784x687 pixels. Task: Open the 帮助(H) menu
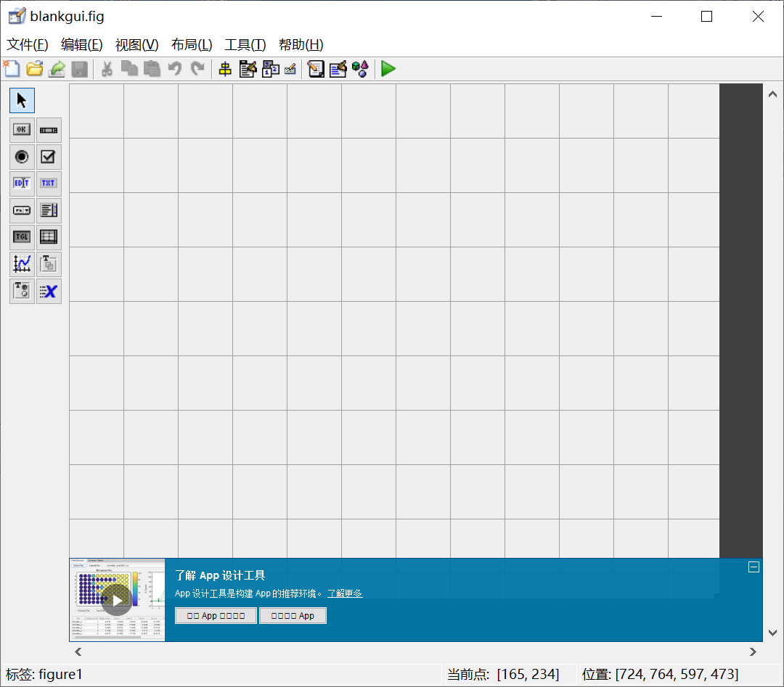tap(301, 44)
